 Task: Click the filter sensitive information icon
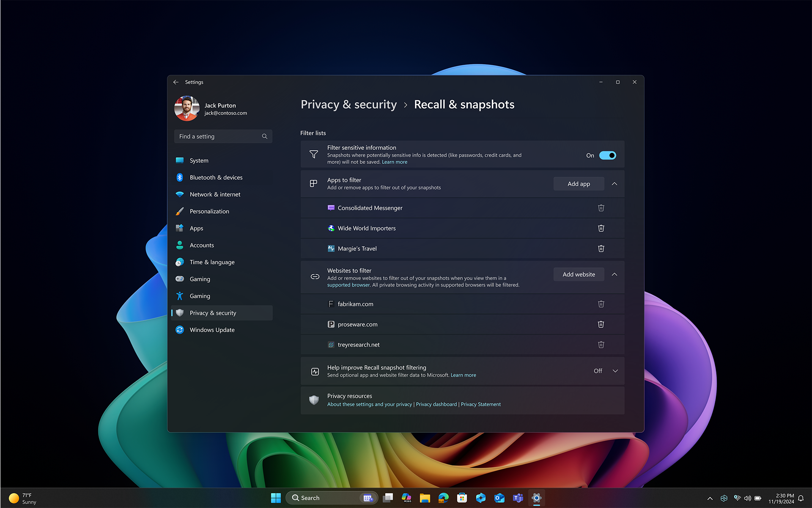[314, 154]
